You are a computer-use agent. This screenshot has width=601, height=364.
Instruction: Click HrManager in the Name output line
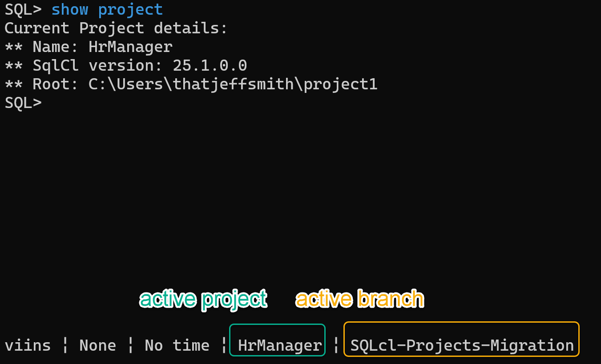click(x=130, y=47)
